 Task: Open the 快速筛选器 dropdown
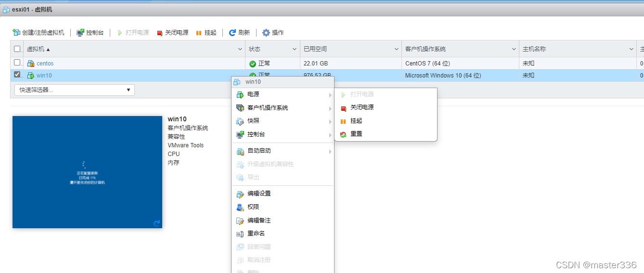click(75, 90)
